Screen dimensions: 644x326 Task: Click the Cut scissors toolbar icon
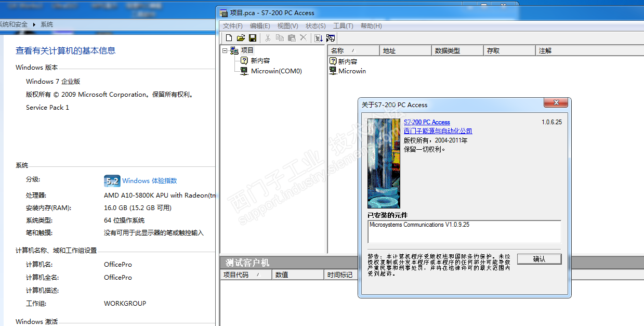point(268,38)
